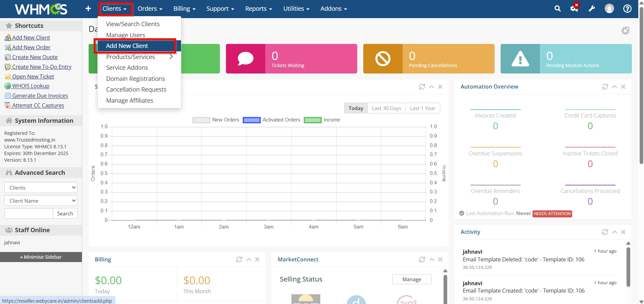Choose Service Addons menu item
This screenshot has width=644, height=304.
(139, 68)
